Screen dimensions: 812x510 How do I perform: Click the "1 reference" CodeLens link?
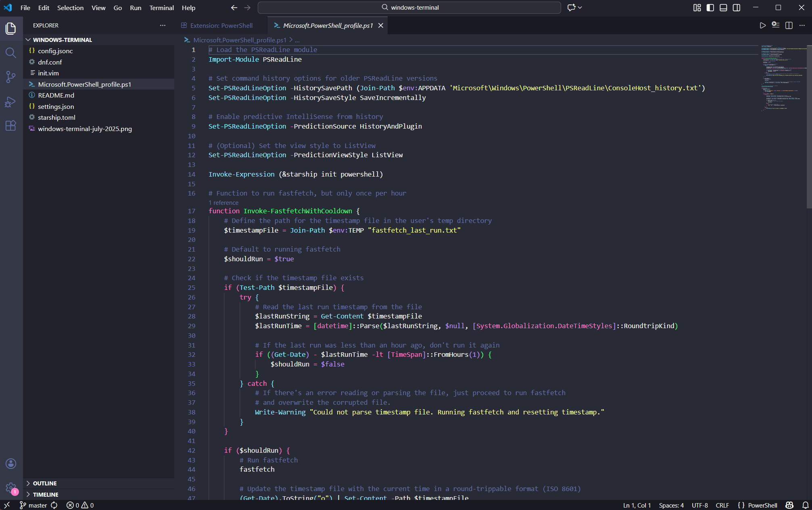(x=223, y=202)
